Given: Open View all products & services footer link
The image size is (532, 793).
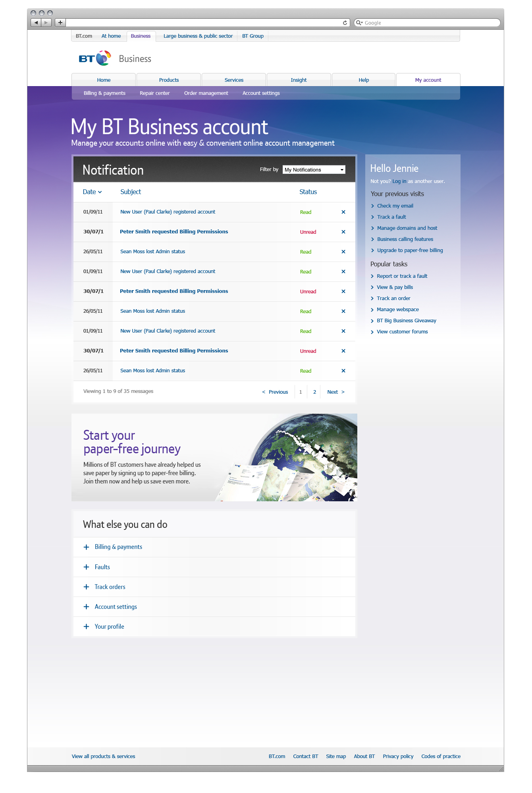Looking at the screenshot, I should (x=103, y=756).
